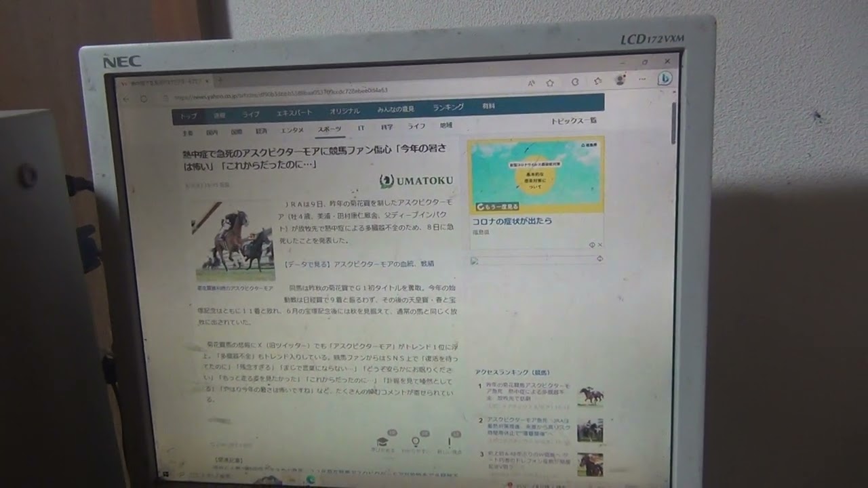Screen dimensions: 868x488
Task: Open the Edge three-dot settings menu
Action: point(642,79)
